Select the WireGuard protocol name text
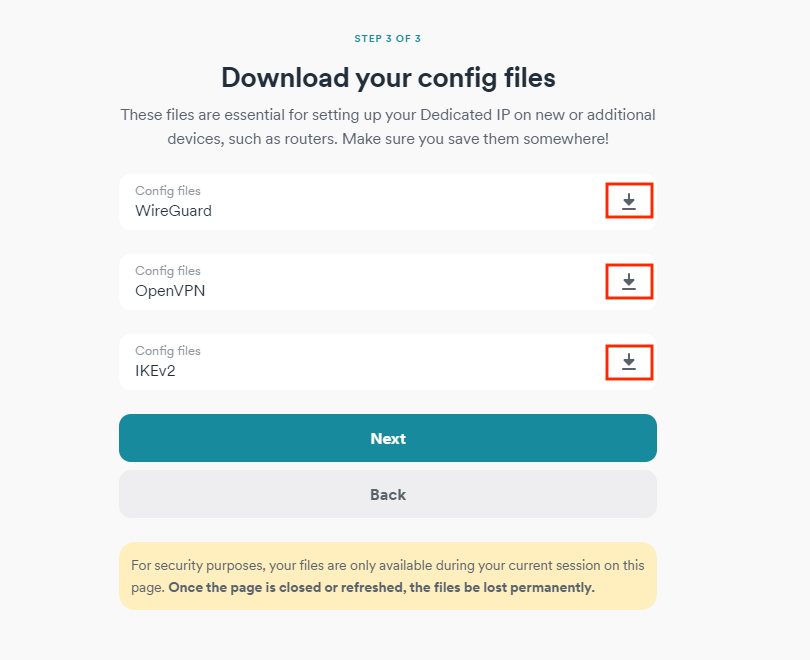Image resolution: width=810 pixels, height=660 pixels. 174,211
